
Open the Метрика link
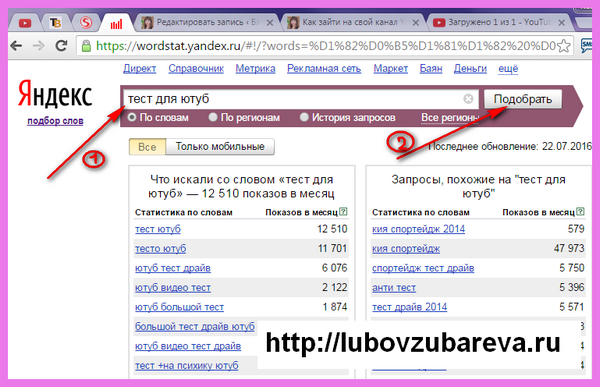(x=255, y=69)
